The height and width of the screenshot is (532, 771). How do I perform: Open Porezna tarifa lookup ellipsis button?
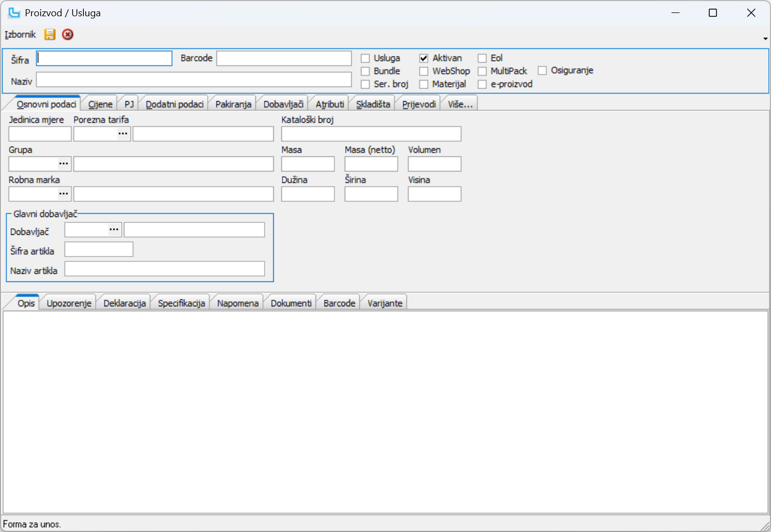click(x=123, y=134)
